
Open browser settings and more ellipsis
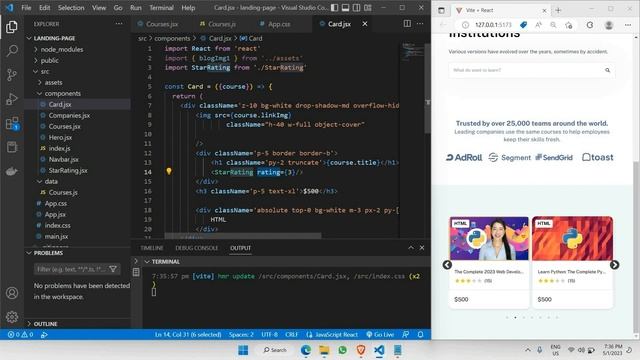point(628,25)
